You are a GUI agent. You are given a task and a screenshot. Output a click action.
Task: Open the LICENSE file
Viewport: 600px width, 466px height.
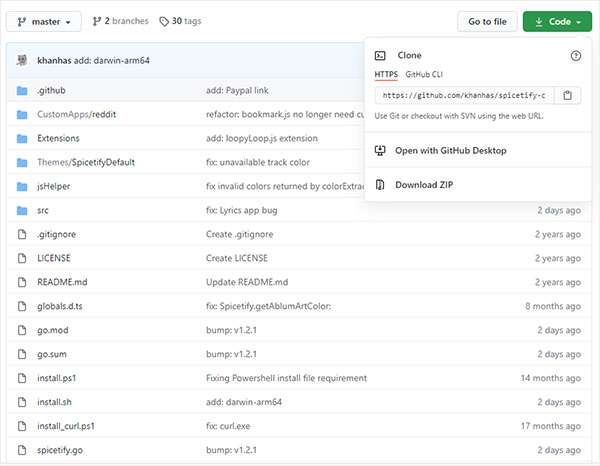[x=54, y=258]
